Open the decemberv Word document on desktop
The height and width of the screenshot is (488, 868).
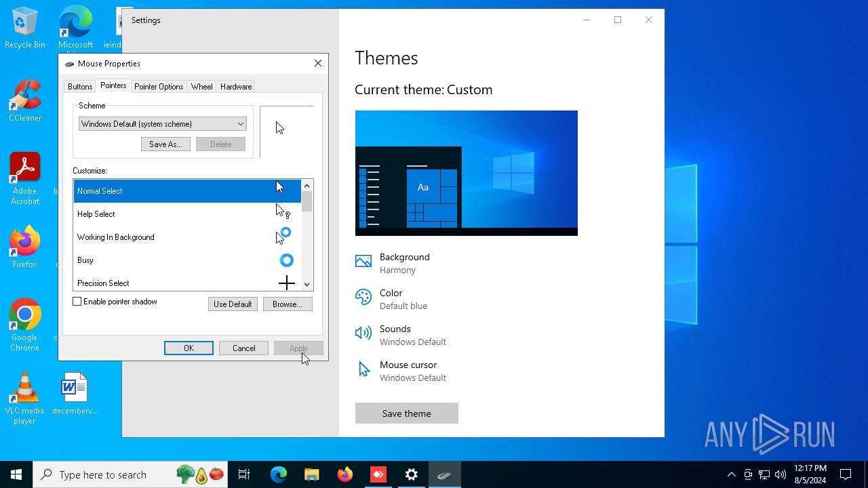(75, 393)
